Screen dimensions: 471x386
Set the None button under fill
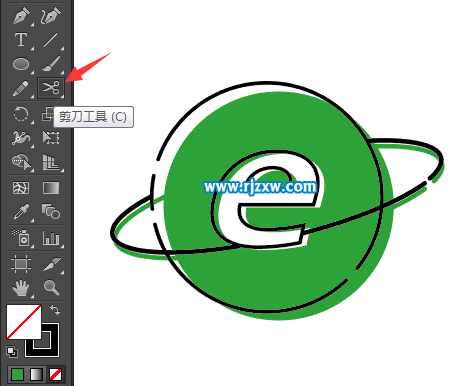tap(55, 374)
